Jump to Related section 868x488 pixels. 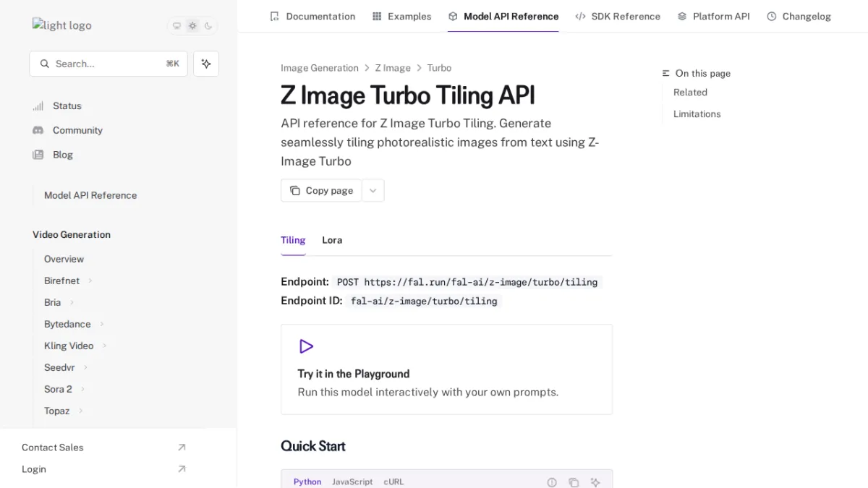[x=690, y=93]
